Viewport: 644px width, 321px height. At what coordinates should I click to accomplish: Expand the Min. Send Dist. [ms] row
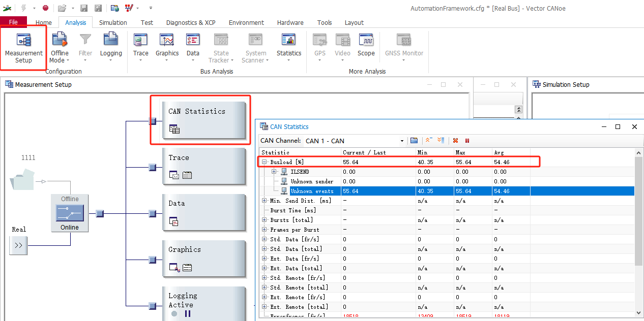click(x=264, y=201)
